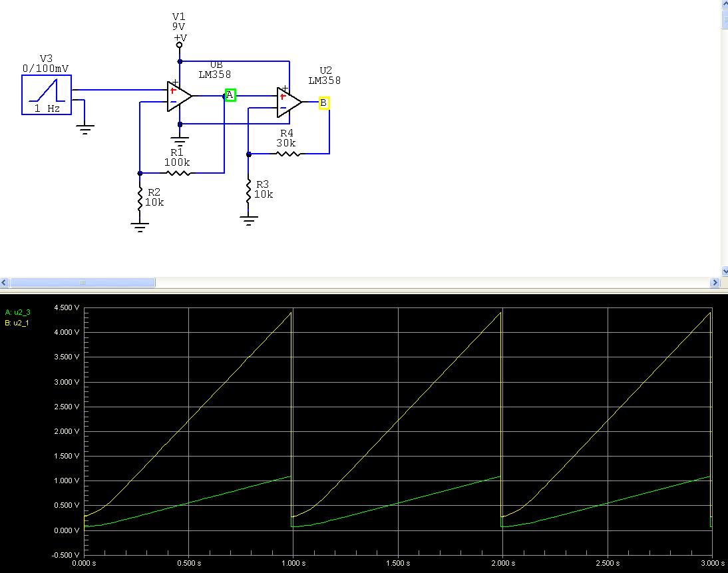Image resolution: width=728 pixels, height=573 pixels.
Task: Click the U2 LM358 op-amp symbol
Action: coord(289,102)
